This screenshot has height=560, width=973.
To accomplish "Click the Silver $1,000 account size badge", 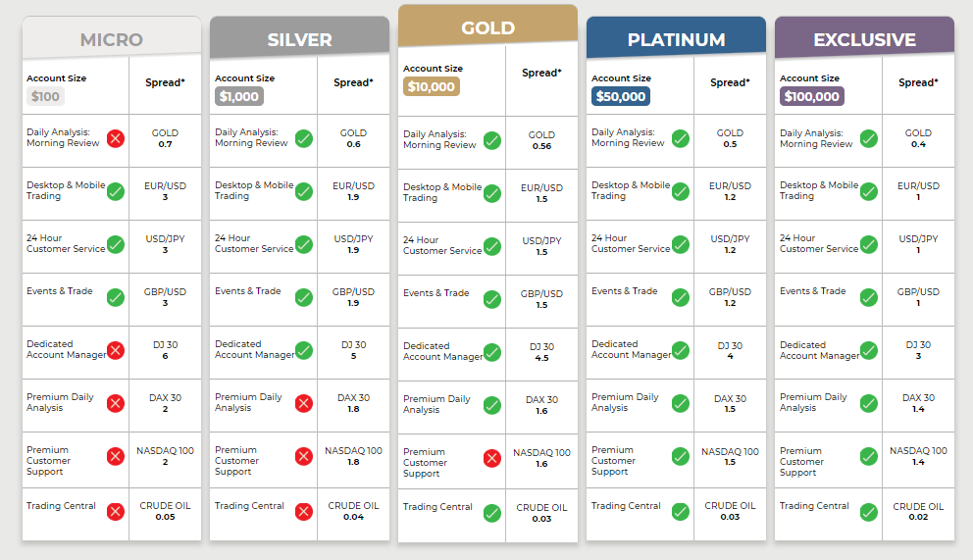I will point(239,96).
